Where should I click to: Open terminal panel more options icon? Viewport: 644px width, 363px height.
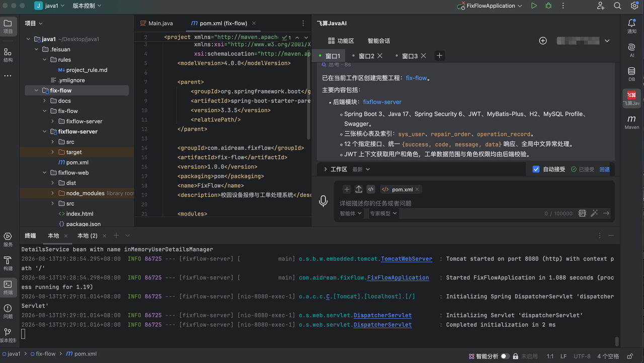coord(600,236)
